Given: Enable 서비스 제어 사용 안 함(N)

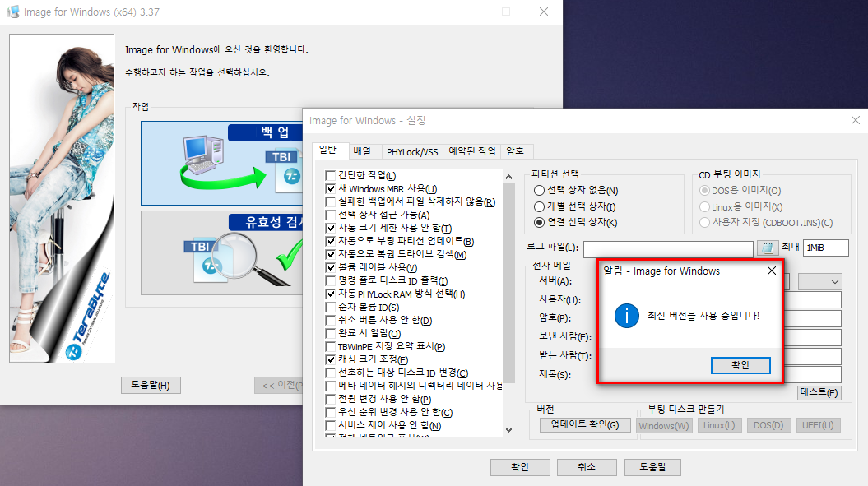Looking at the screenshot, I should point(331,426).
